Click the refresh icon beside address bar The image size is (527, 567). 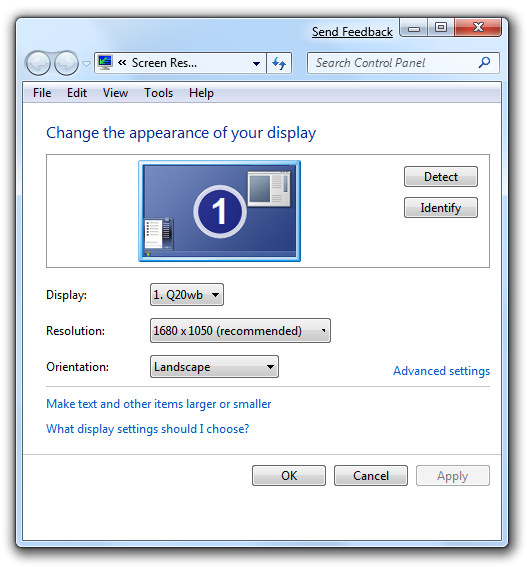pyautogui.click(x=279, y=63)
